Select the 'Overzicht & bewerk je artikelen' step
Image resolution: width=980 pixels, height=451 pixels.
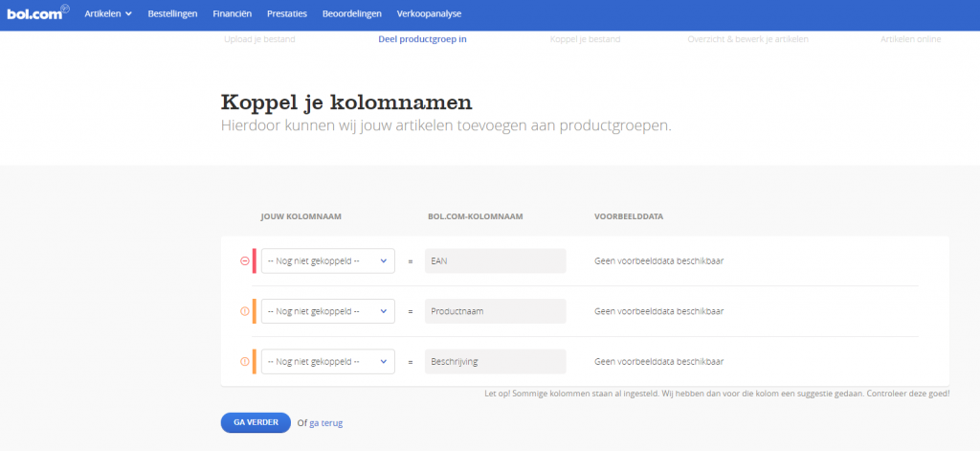(x=748, y=39)
